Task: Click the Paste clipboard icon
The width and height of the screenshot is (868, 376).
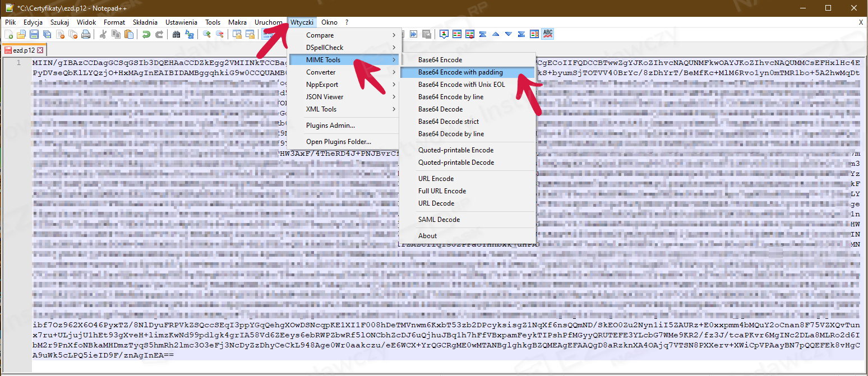Action: coord(129,35)
